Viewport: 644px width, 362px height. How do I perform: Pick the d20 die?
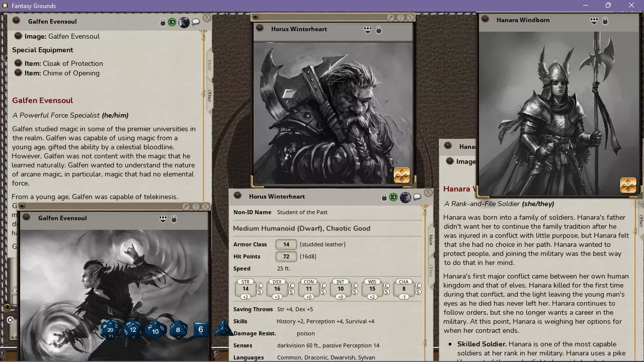[x=111, y=330]
